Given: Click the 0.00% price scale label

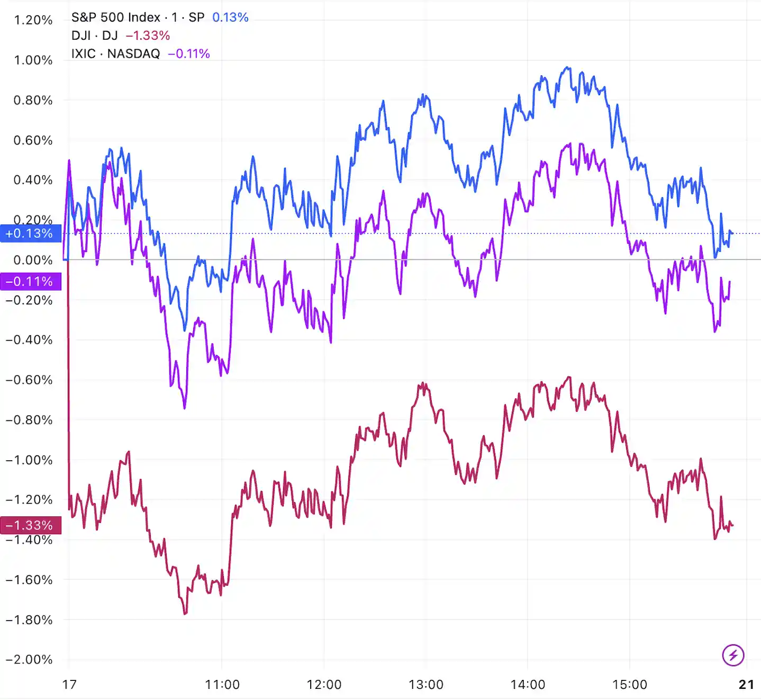Looking at the screenshot, I should (x=33, y=260).
